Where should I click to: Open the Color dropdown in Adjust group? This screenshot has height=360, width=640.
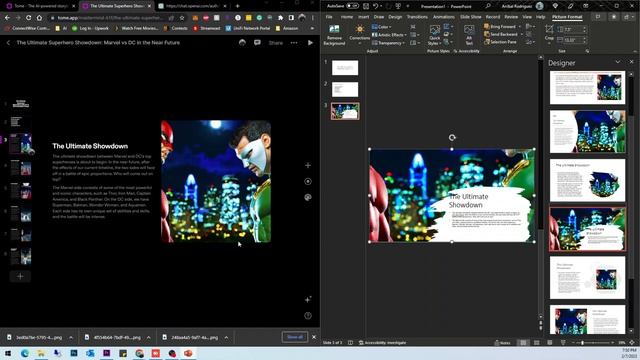[382, 27]
